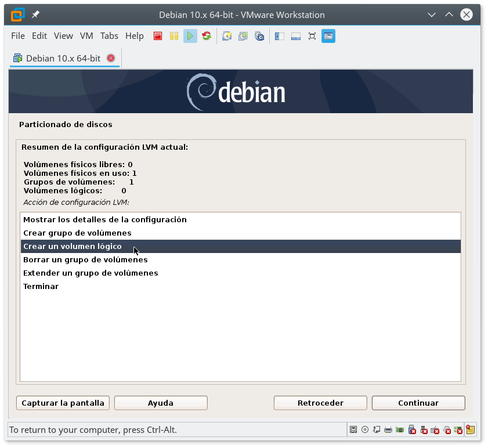This screenshot has height=448, width=488.
Task: Select Mostrar los detalles de la configuración
Action: coord(241,220)
